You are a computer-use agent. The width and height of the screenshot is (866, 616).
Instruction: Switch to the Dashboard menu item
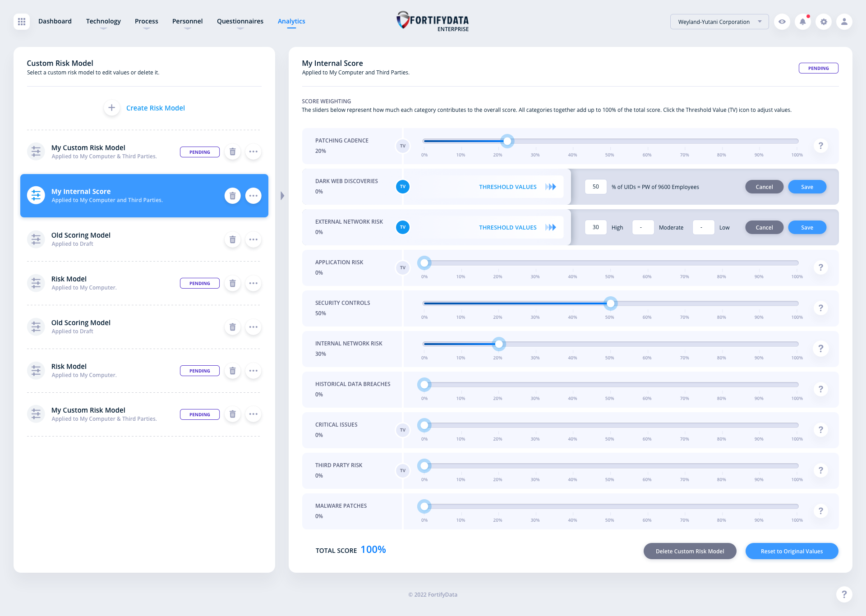55,21
